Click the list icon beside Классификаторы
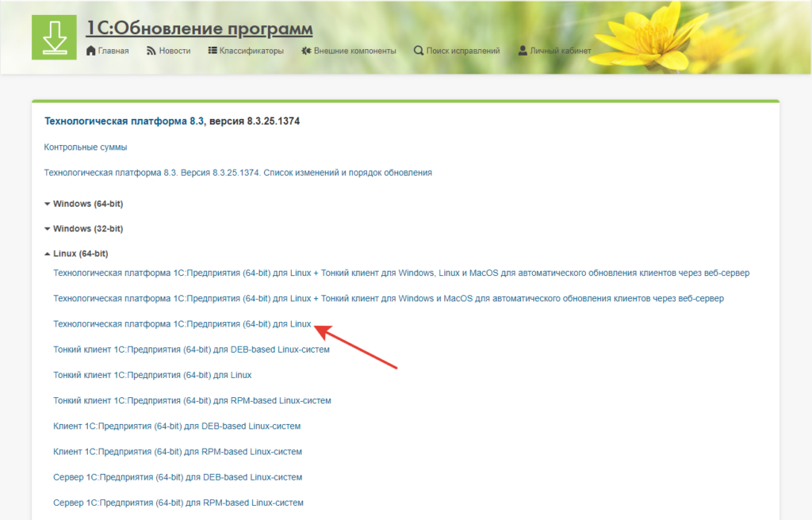 tap(213, 50)
